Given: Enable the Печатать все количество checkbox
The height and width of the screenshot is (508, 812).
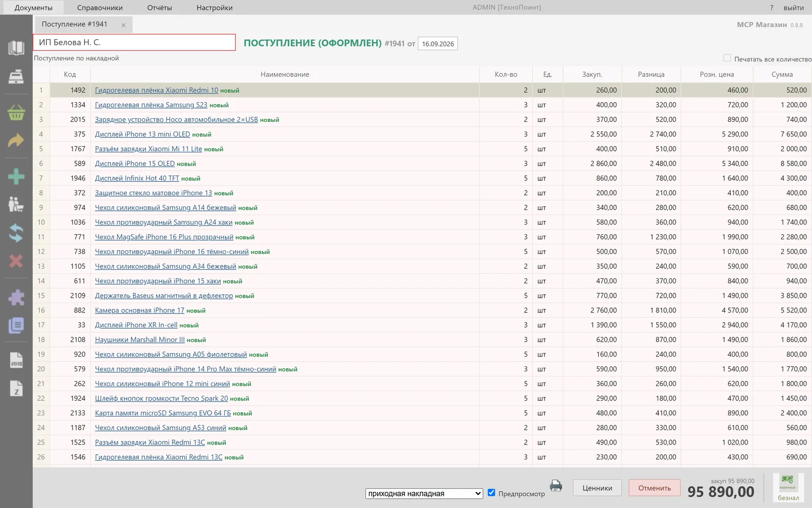Looking at the screenshot, I should [x=727, y=58].
